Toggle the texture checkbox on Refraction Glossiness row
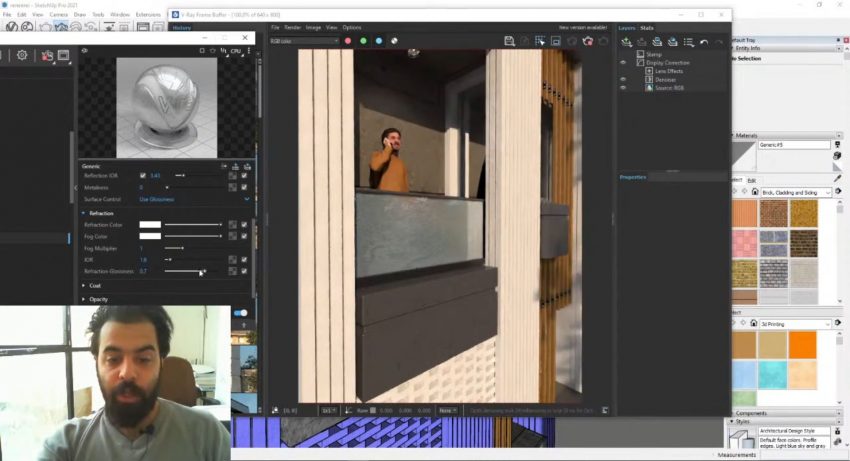 [244, 271]
